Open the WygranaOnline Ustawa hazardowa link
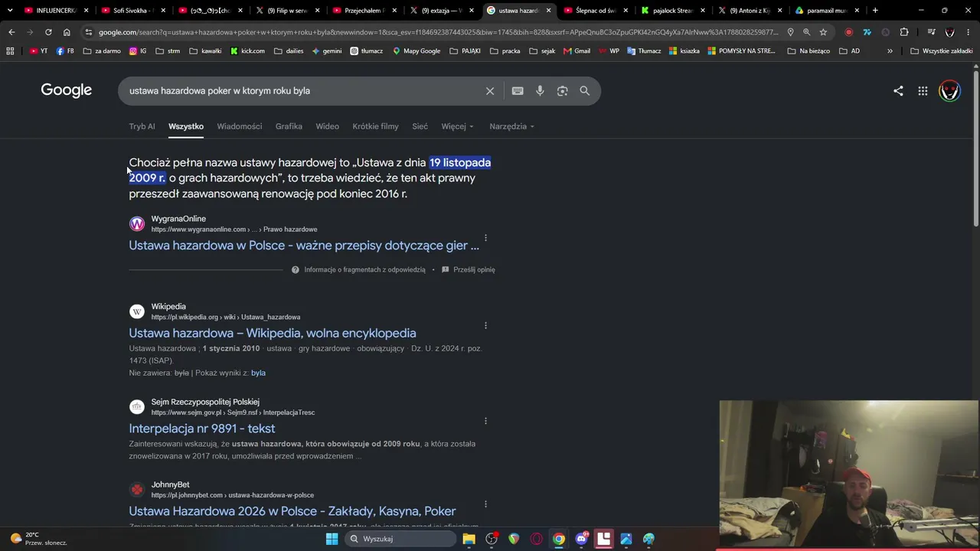This screenshot has width=980, height=551. point(304,246)
